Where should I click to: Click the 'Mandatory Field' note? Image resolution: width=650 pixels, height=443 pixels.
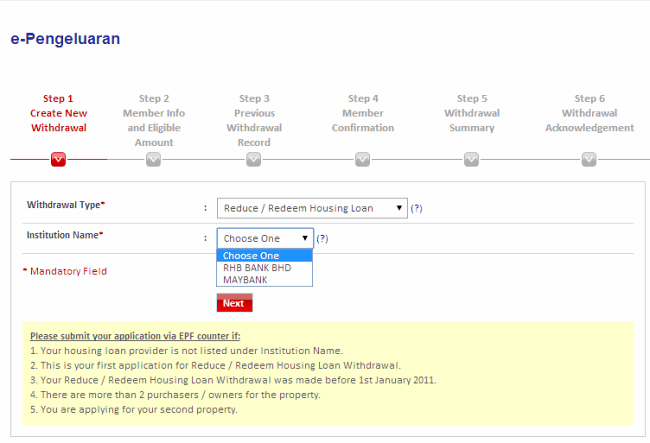(65, 271)
